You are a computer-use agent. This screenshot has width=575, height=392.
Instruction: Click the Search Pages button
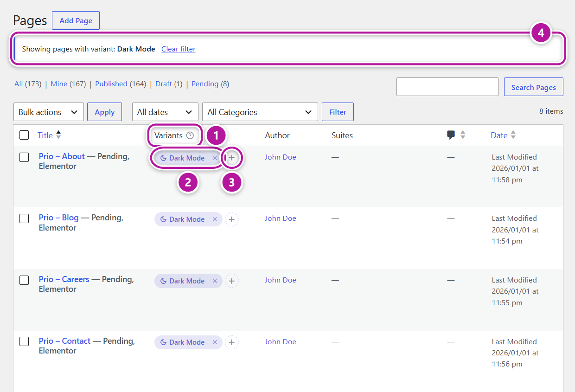[534, 87]
